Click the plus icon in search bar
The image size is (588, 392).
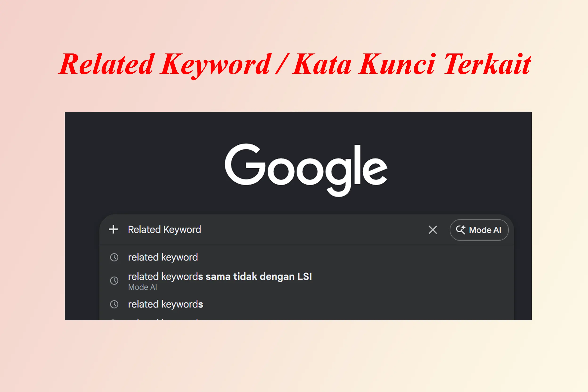point(113,229)
